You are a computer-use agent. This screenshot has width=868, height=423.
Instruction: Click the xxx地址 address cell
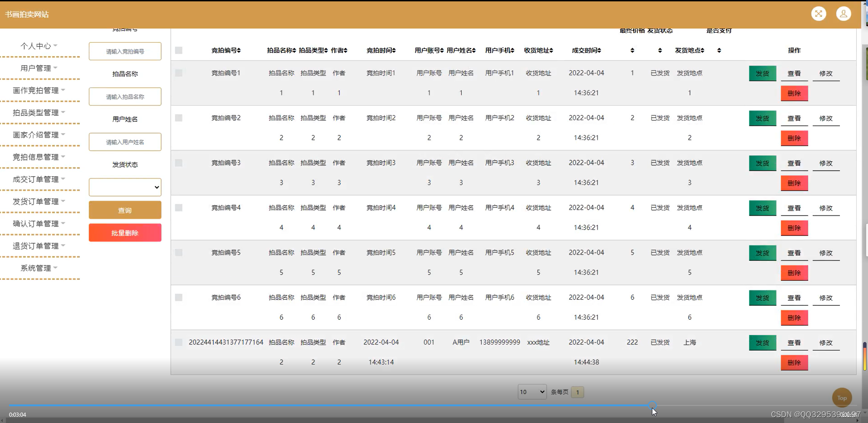pyautogui.click(x=538, y=342)
